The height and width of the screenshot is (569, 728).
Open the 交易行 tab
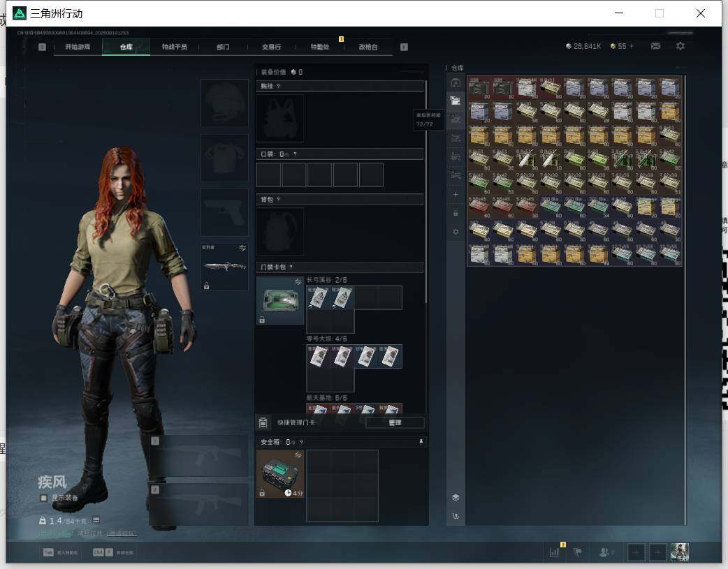[x=271, y=47]
